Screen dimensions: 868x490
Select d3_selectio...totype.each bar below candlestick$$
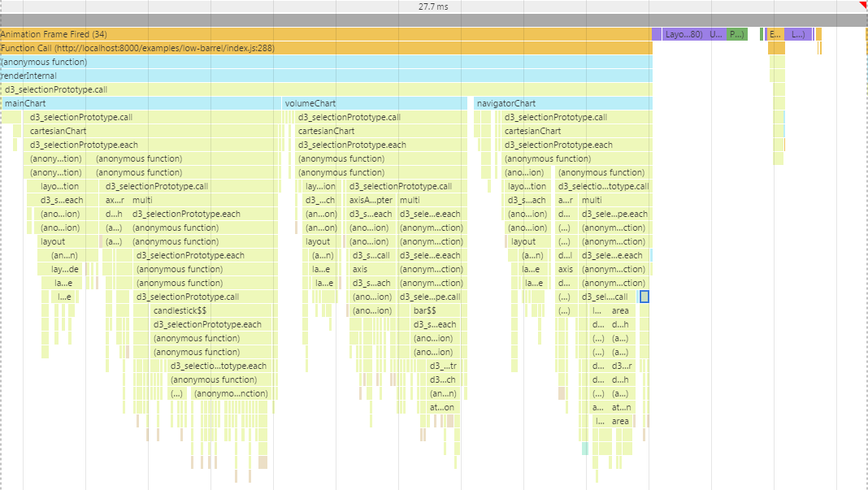219,366
